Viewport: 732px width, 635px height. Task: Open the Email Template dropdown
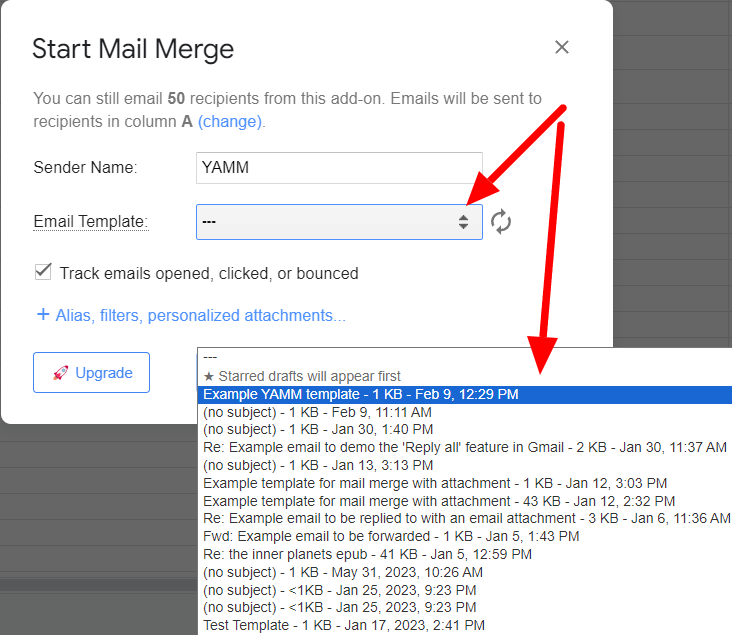[x=339, y=222]
